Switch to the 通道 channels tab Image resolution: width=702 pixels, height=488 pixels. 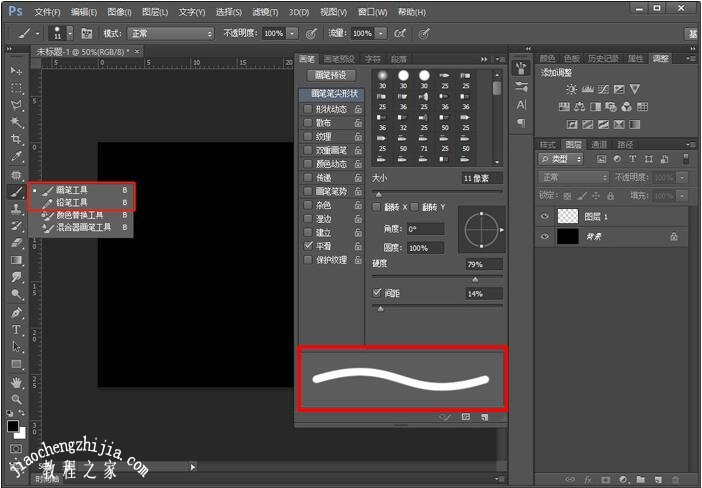(x=599, y=144)
